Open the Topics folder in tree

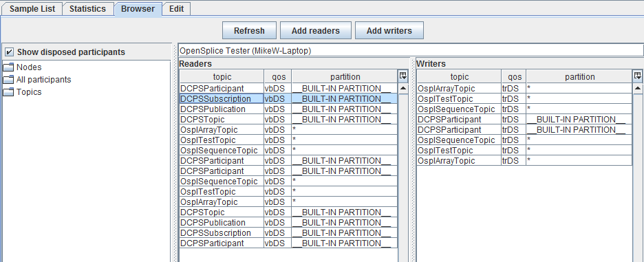click(29, 91)
